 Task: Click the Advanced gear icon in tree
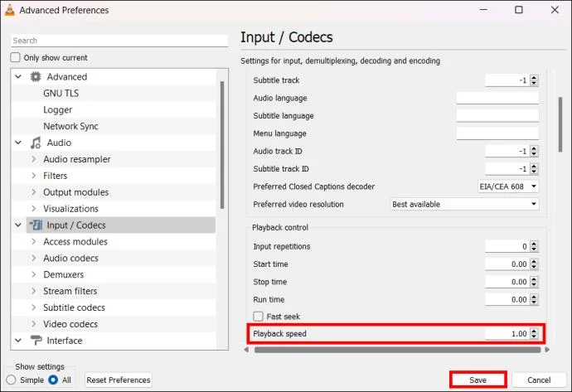point(36,77)
